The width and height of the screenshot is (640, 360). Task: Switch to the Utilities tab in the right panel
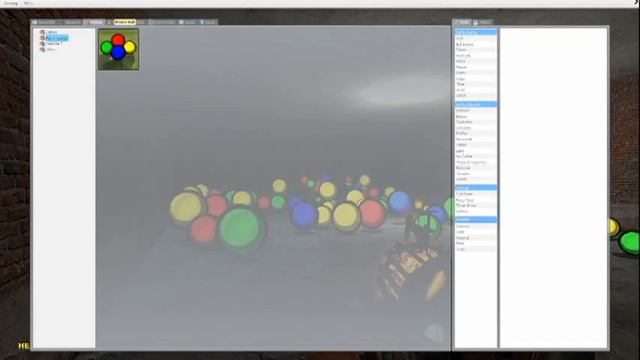[482, 22]
